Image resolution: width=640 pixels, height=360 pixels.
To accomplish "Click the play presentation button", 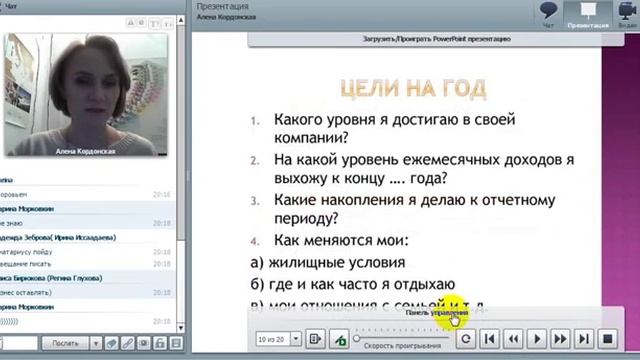I will coord(537,339).
